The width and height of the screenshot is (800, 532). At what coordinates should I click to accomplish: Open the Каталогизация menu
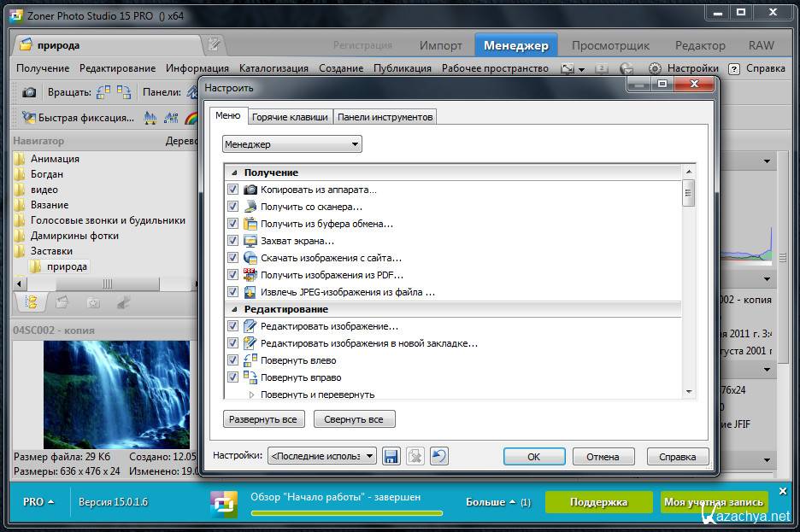(274, 68)
